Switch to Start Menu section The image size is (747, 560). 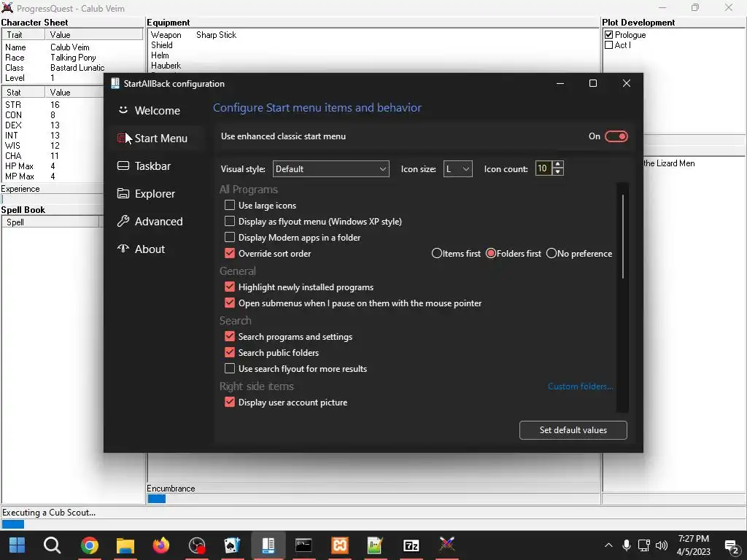pos(158,138)
